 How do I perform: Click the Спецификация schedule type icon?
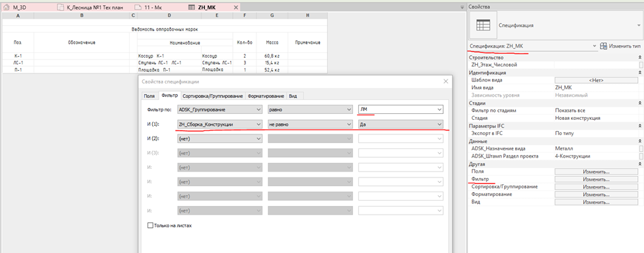click(483, 26)
